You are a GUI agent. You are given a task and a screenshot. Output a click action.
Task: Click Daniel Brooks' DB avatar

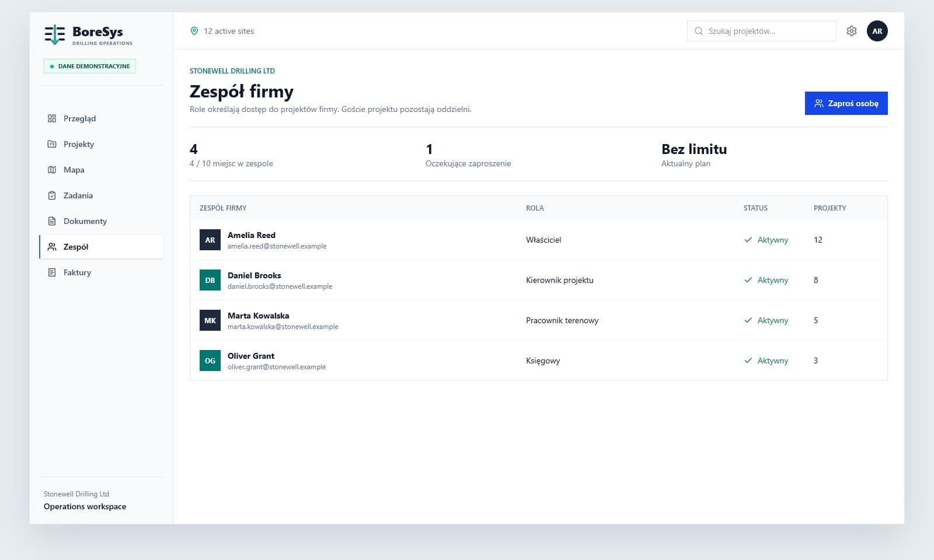[x=210, y=280]
